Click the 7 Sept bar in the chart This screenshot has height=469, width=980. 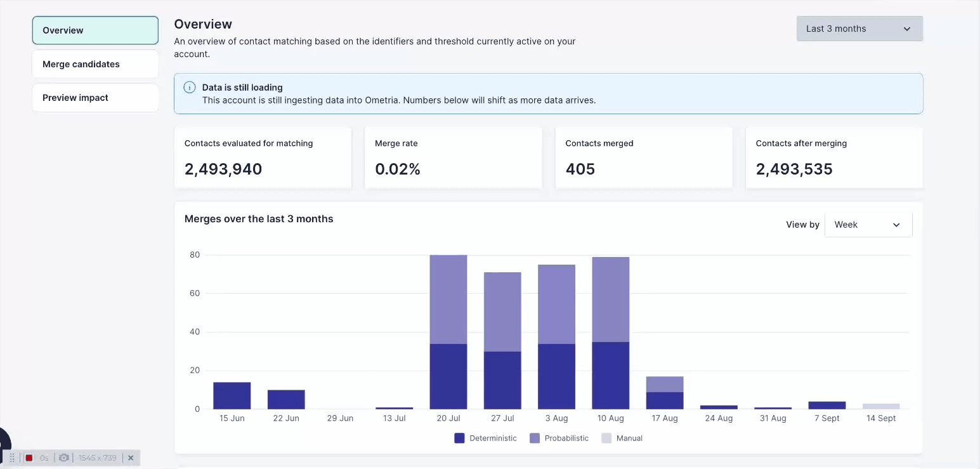pyautogui.click(x=827, y=405)
